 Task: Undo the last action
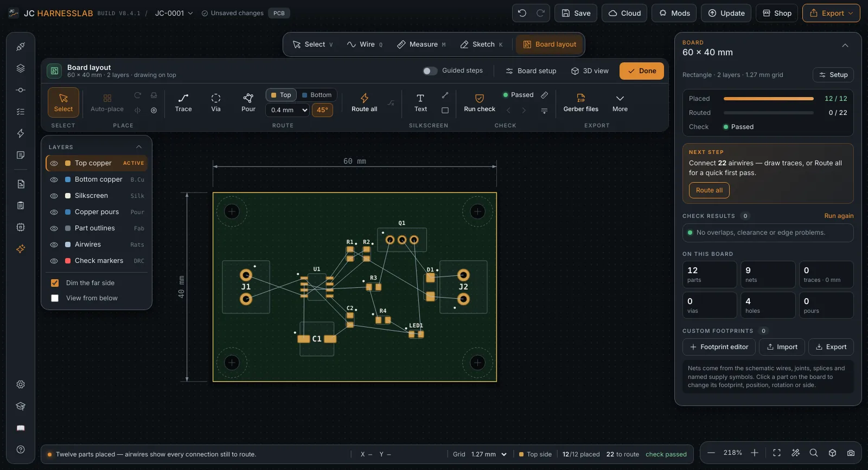[x=522, y=13]
